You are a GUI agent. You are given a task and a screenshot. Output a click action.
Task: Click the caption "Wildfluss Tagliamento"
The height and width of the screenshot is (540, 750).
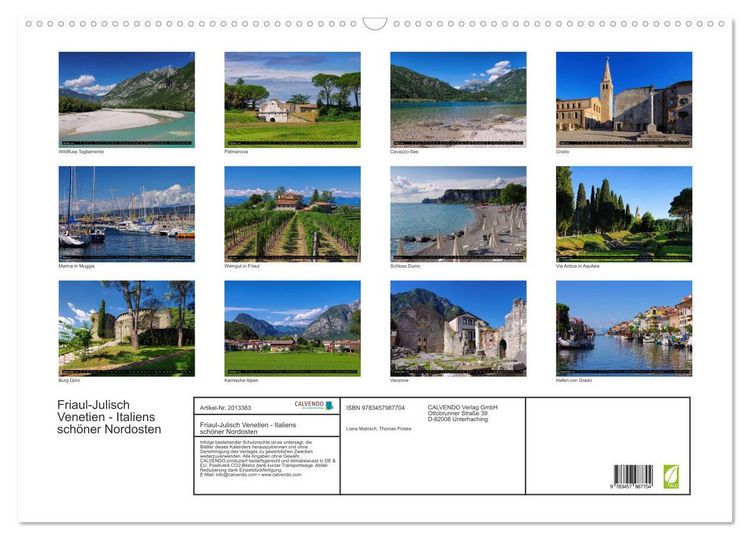point(81,152)
